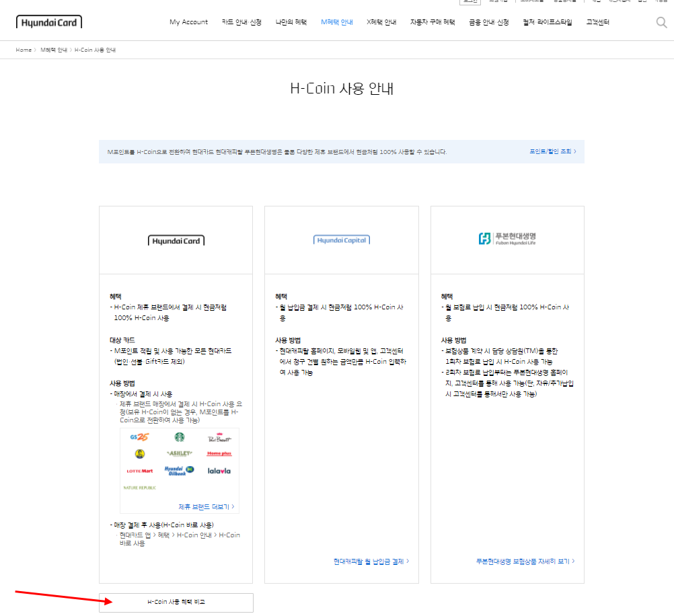Open 현대캐피탈 월 납입금 결제 link
This screenshot has height=616, width=674.
(371, 562)
